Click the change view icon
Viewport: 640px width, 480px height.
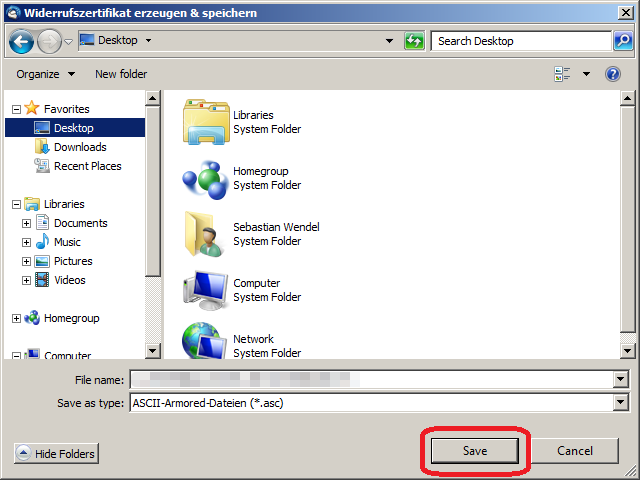click(563, 74)
